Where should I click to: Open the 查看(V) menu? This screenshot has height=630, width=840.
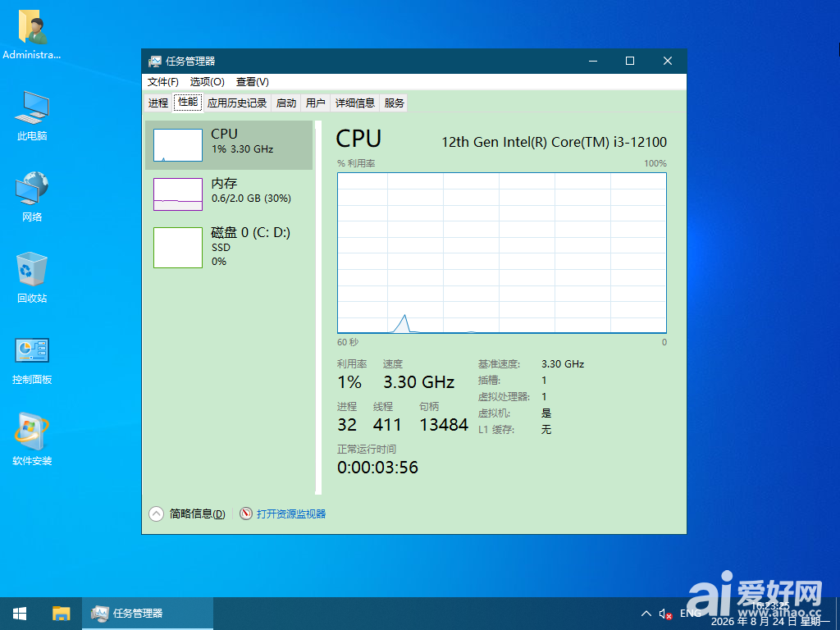click(x=253, y=82)
